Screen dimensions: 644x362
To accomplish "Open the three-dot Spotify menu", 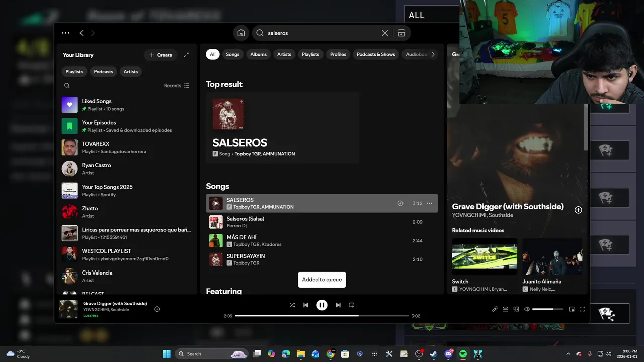I will (x=66, y=33).
